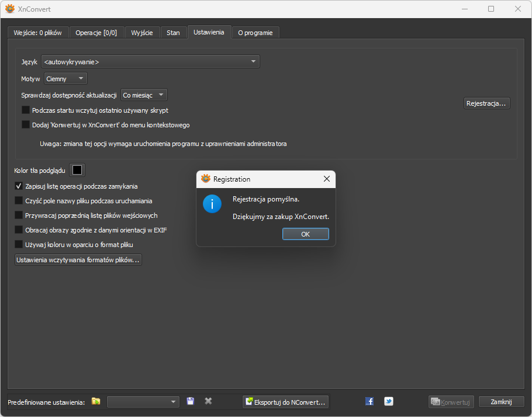The height and width of the screenshot is (417, 532).
Task: Switch to the 'Wejście: 0 plików' tab
Action: tap(38, 33)
